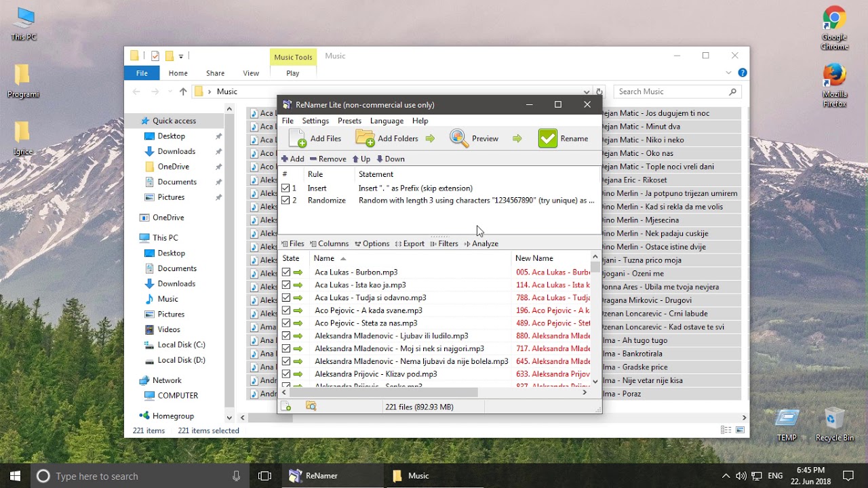Uncheck file Aleksandra Prijovic - Klizav pod.mp3

pos(286,374)
